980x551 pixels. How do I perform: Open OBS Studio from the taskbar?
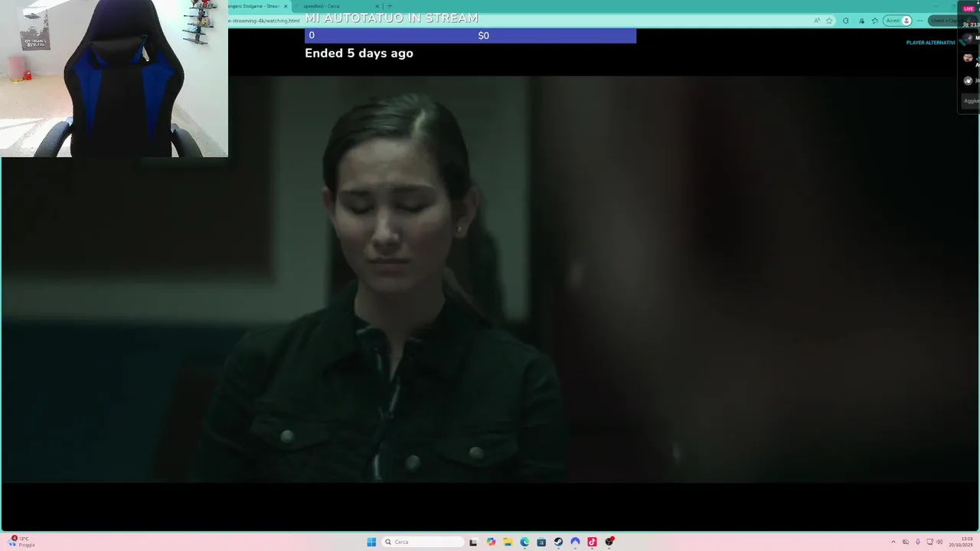[x=609, y=542]
